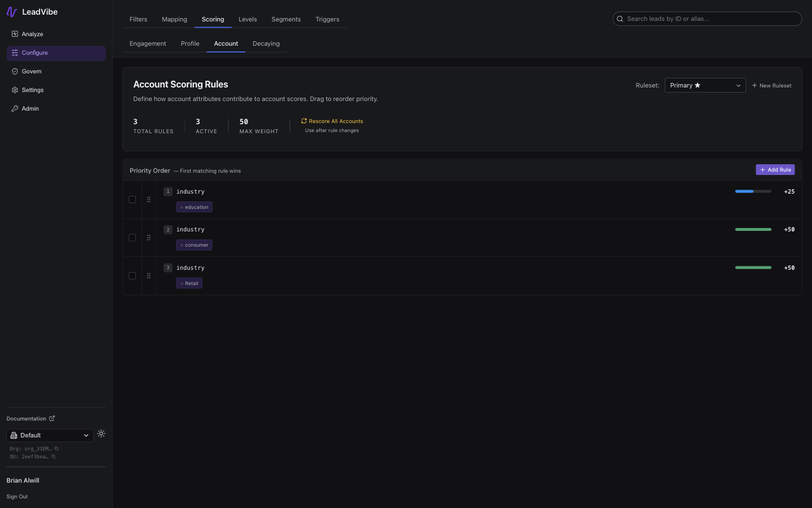
Task: Toggle the theme sun icon
Action: [x=101, y=433]
